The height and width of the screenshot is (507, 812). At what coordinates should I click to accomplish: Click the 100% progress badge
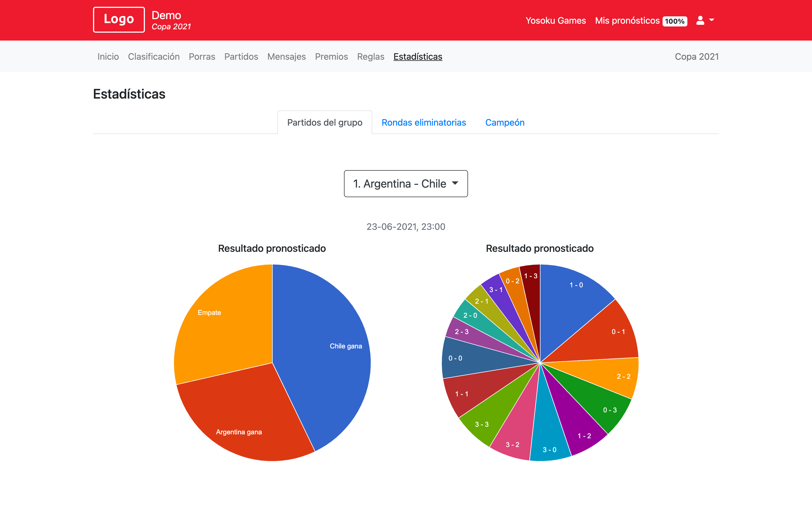point(675,21)
